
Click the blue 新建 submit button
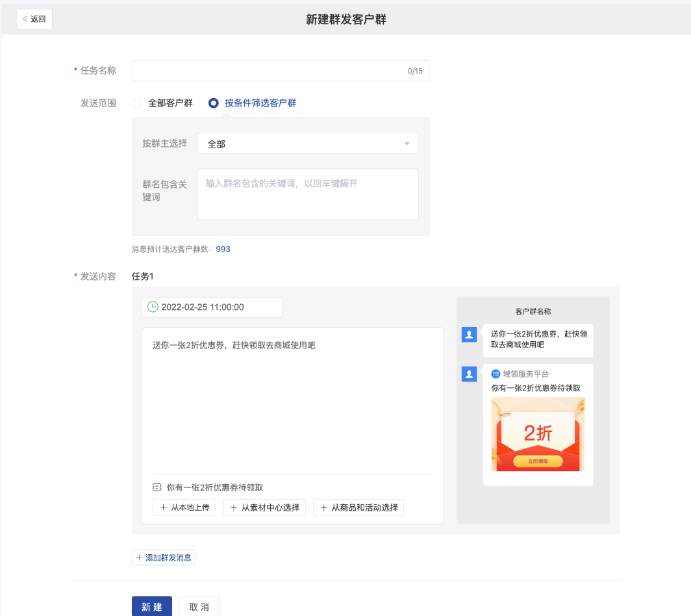coord(151,607)
